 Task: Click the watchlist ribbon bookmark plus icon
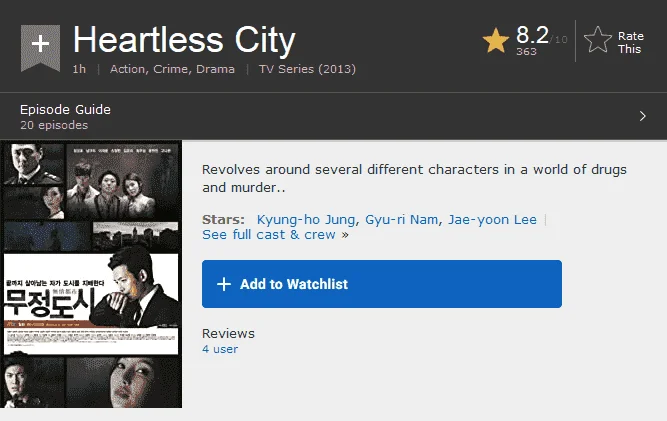click(x=40, y=48)
